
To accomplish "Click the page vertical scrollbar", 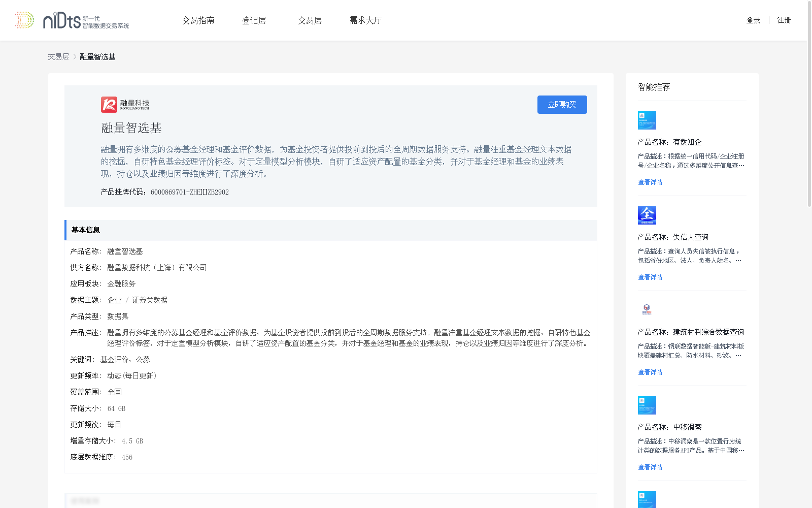I will click(809, 104).
